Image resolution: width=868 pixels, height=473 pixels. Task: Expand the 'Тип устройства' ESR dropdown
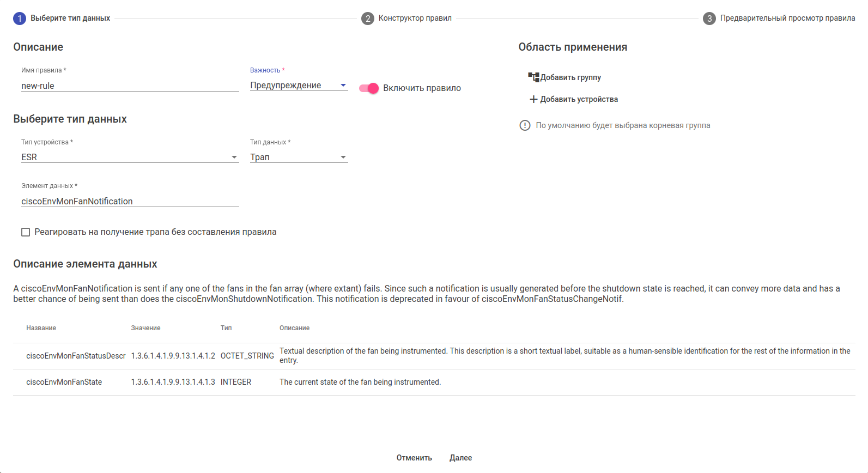click(x=130, y=157)
